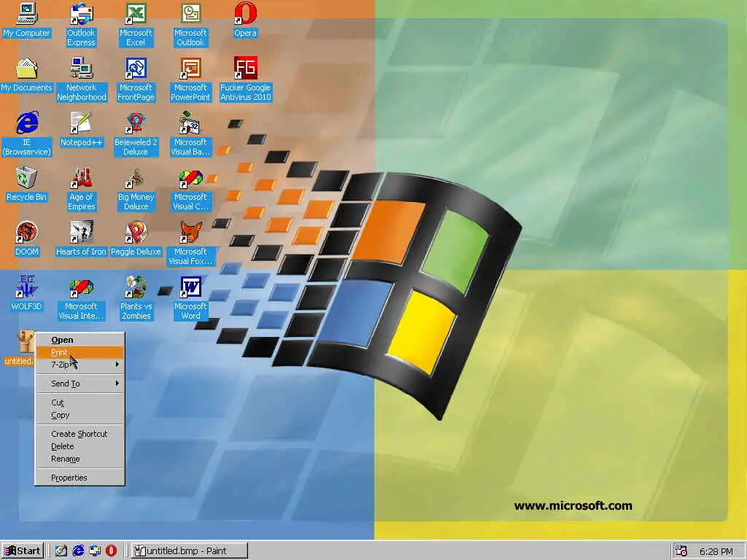
Task: Choose Create Shortcut in the context menu
Action: click(80, 434)
